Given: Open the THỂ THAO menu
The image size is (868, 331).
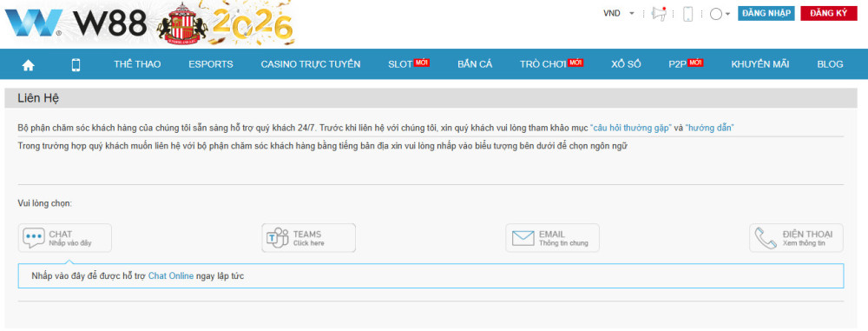Looking at the screenshot, I should pyautogui.click(x=137, y=64).
